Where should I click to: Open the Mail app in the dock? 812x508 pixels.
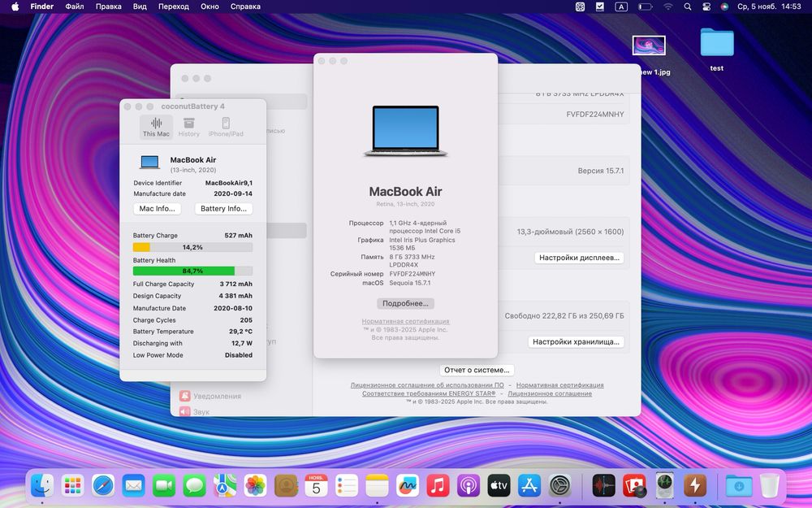134,486
